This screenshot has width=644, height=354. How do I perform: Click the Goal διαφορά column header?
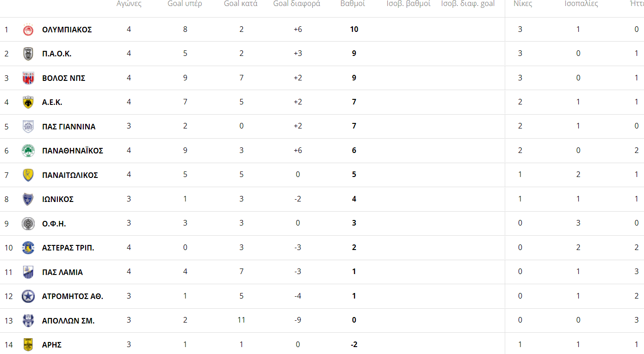[x=297, y=4]
